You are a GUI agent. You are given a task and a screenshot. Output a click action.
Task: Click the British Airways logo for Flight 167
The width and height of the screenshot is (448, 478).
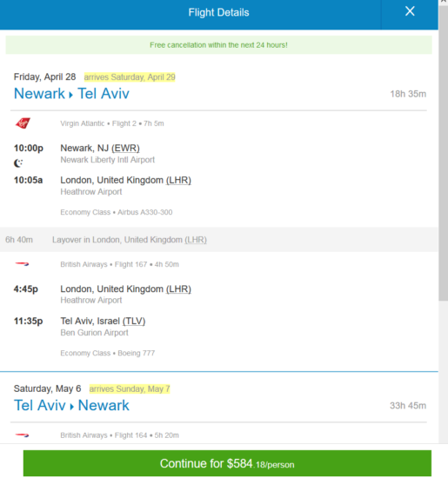pos(22,264)
